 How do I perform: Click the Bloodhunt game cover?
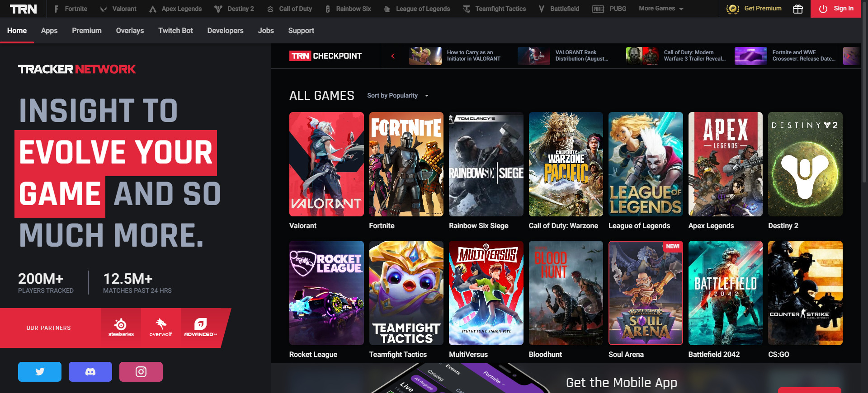click(566, 293)
